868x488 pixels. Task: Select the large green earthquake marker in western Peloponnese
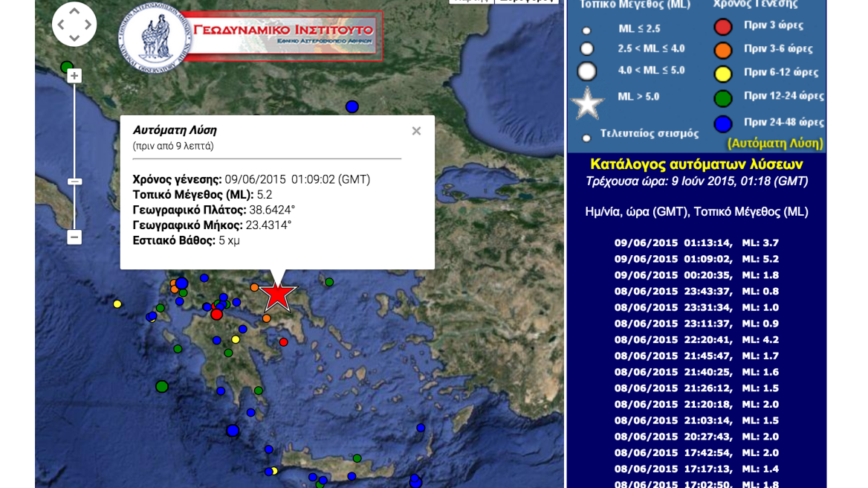tap(161, 386)
